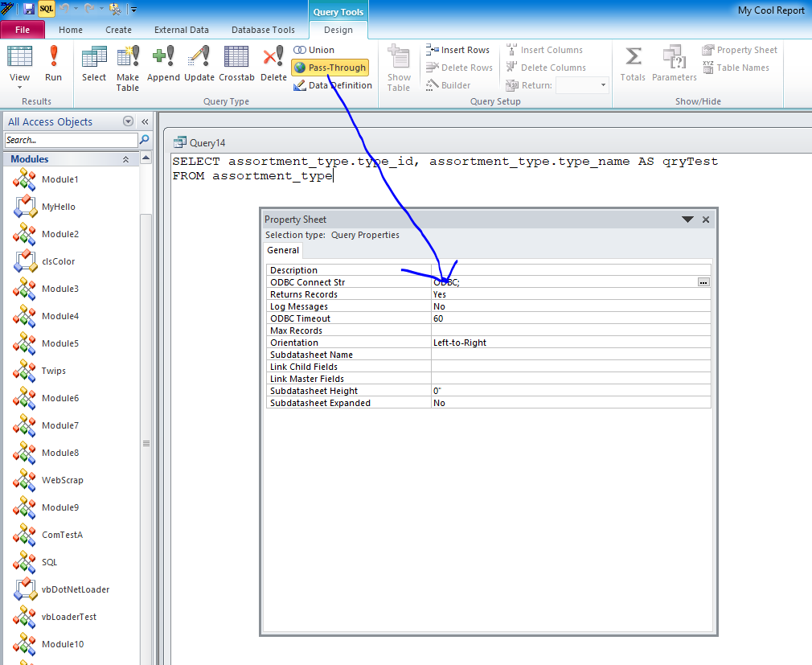Open the Twips module

pos(54,371)
